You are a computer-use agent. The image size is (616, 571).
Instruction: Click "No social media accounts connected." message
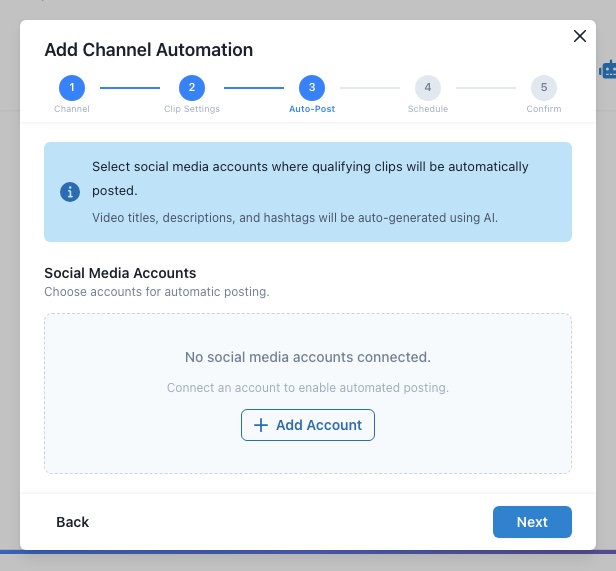point(308,357)
